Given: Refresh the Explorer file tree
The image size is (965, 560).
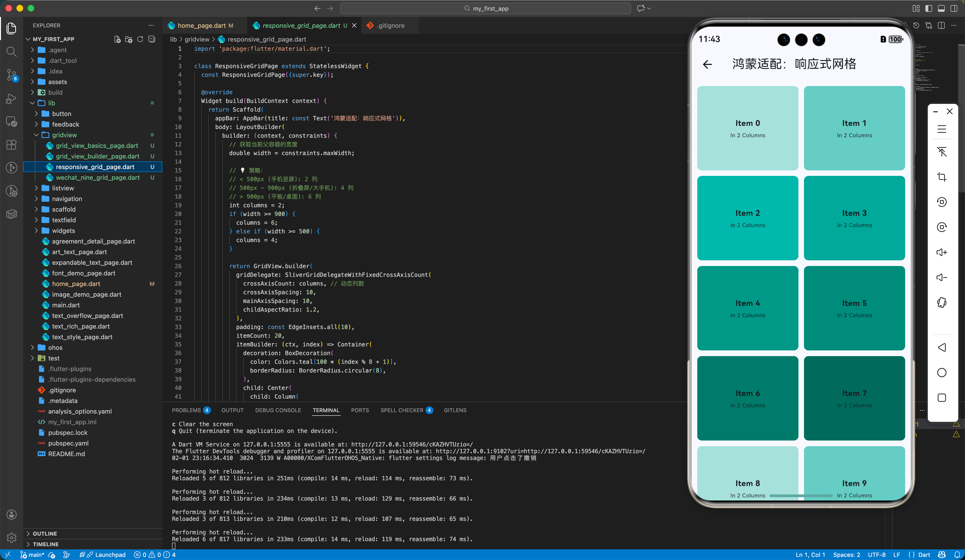Looking at the screenshot, I should coord(140,39).
